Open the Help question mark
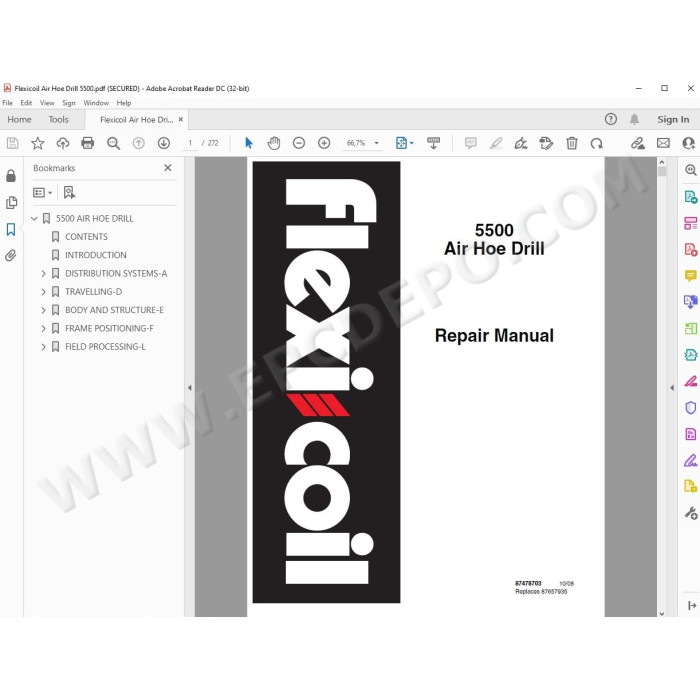Screen dimensions: 700x700 (x=611, y=119)
